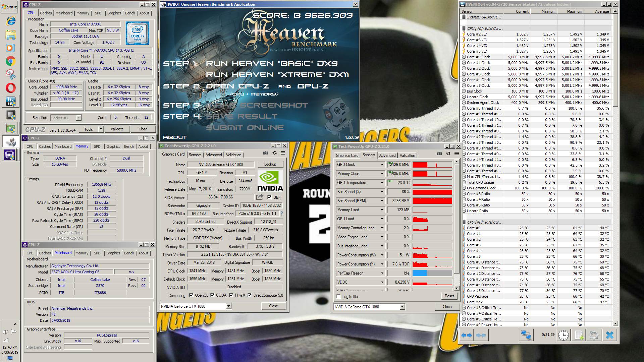The height and width of the screenshot is (362, 644).
Task: Expand GPU Temperature sensor dropdown
Action: click(382, 183)
